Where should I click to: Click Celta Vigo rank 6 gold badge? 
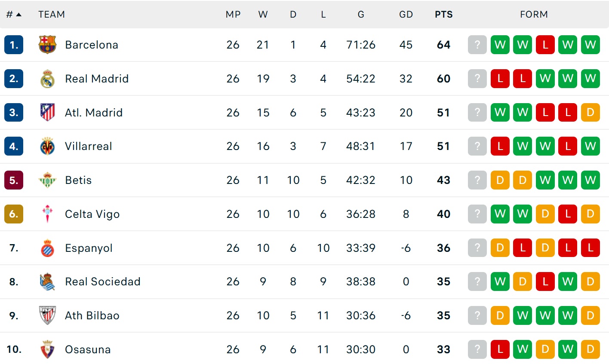tap(14, 214)
